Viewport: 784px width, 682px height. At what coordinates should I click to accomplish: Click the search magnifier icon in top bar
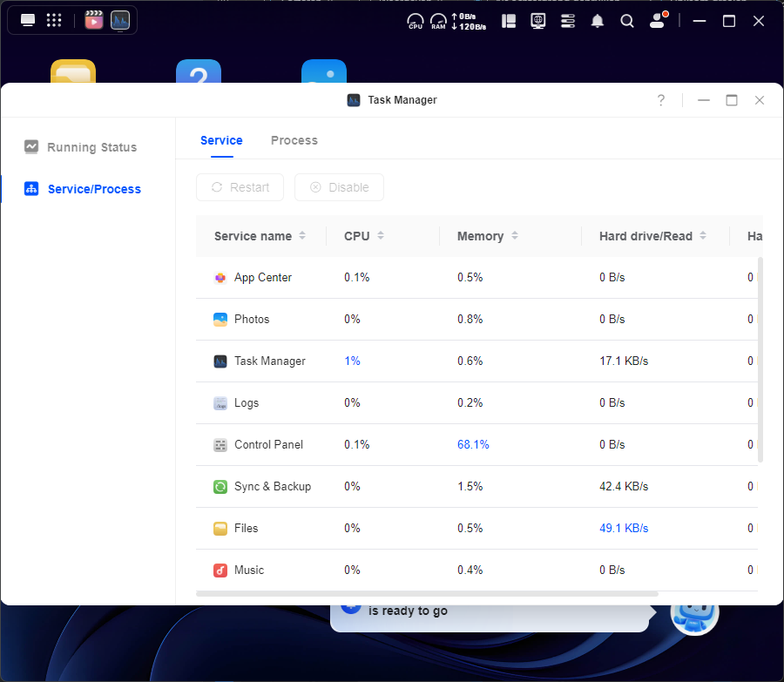627,21
